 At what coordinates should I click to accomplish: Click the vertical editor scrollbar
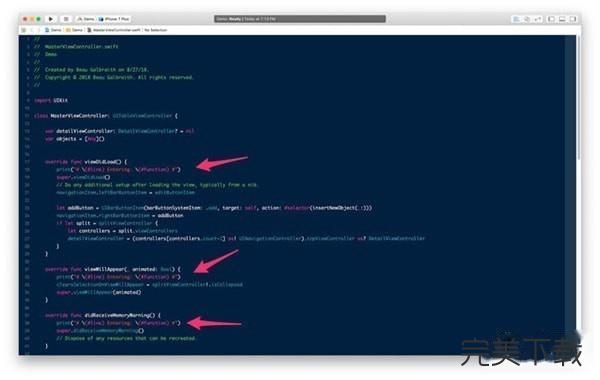pyautogui.click(x=579, y=195)
